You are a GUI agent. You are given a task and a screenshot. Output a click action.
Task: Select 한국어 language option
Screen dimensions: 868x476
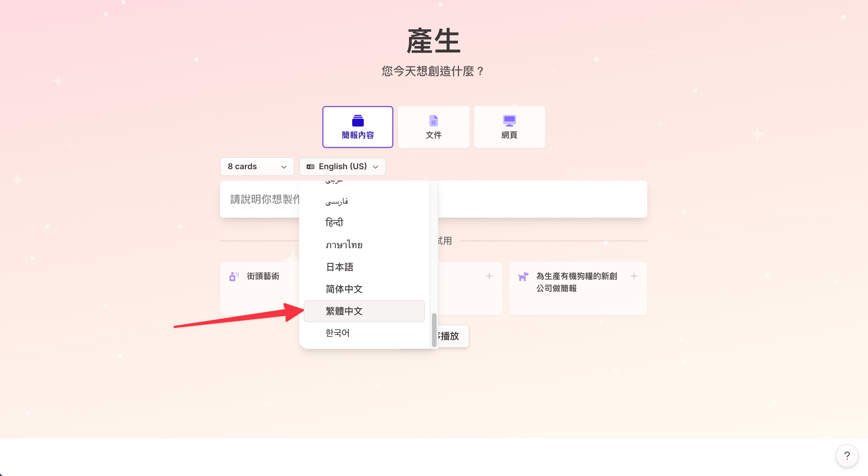[x=338, y=333]
